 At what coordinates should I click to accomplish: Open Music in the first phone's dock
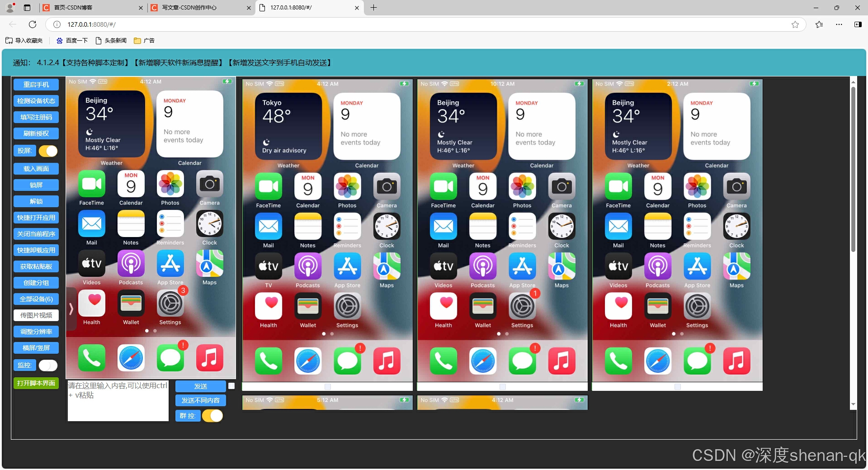(210, 357)
